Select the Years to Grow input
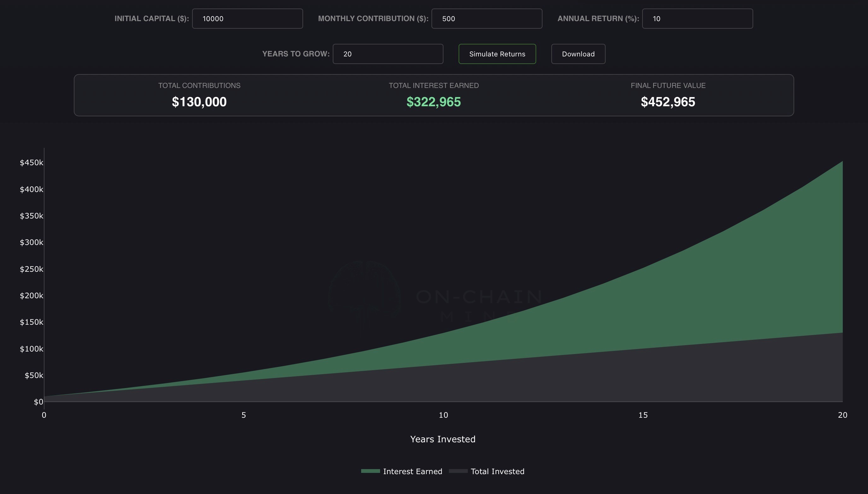 (x=388, y=54)
